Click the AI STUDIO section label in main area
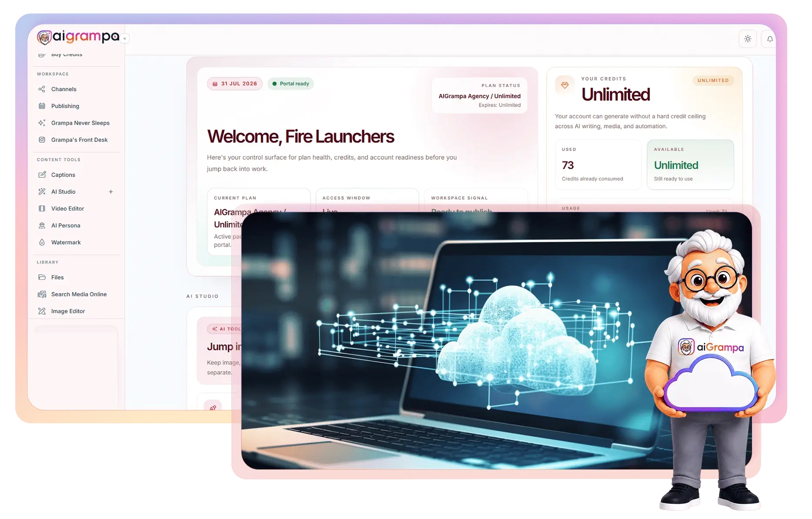This screenshot has height=519, width=812. pyautogui.click(x=202, y=297)
